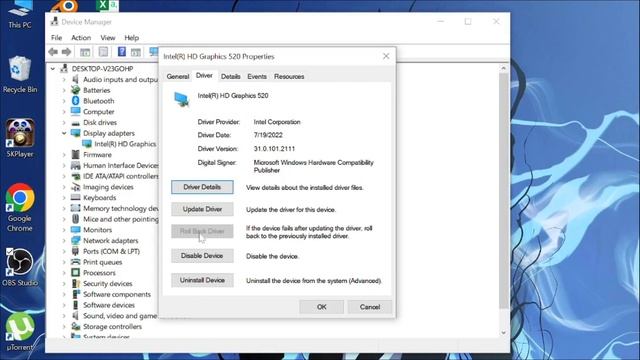Viewport: 640px width, 360px height.
Task: Launch OBS Studio from the desktop
Action: pyautogui.click(x=20, y=267)
